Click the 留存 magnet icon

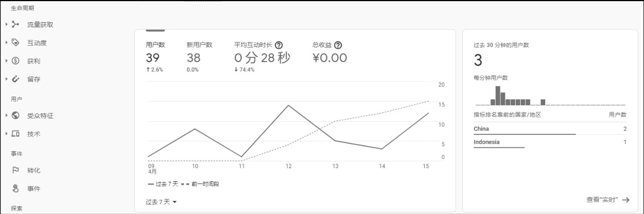click(16, 79)
